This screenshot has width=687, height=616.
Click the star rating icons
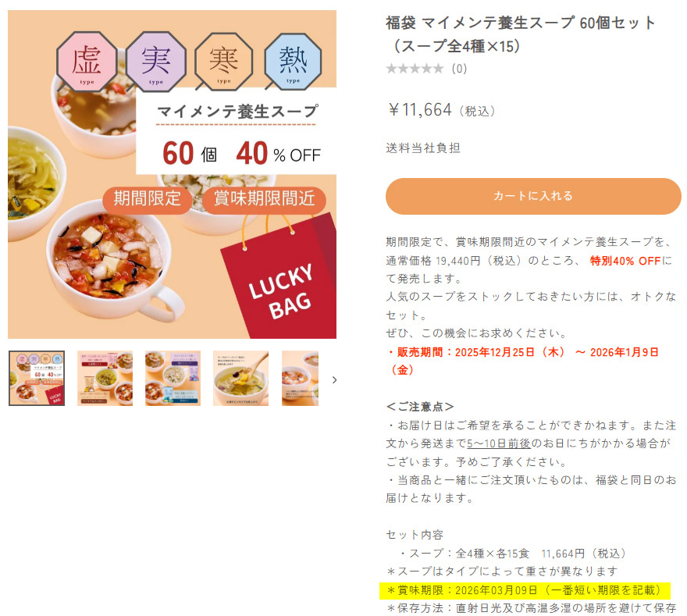coord(415,69)
